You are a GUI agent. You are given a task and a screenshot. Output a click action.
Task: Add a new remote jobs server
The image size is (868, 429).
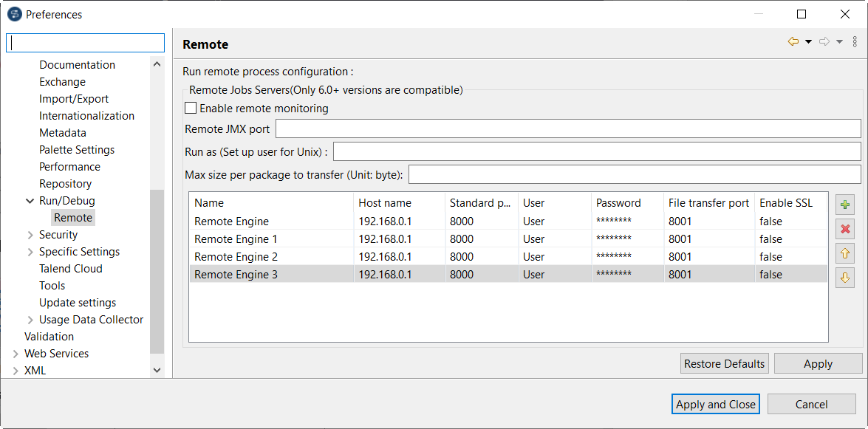coord(844,205)
